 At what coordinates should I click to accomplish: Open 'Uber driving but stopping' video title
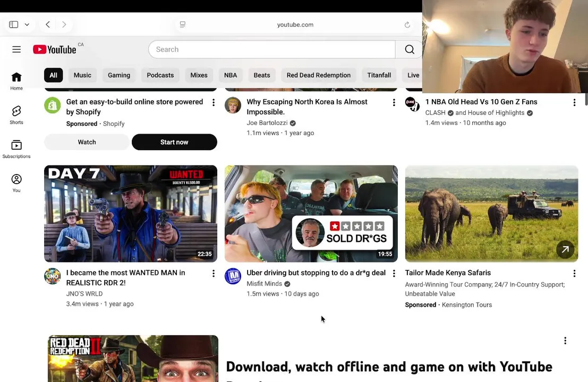(x=316, y=273)
